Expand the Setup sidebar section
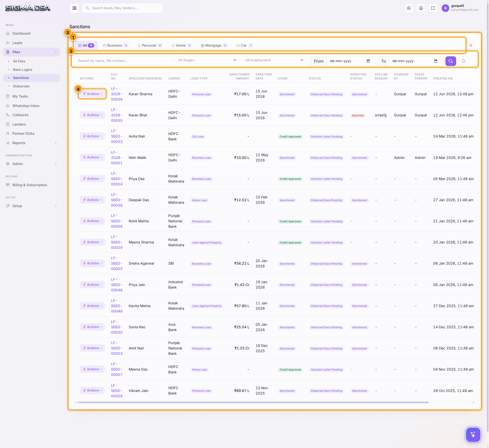The image size is (489, 448). point(32,206)
